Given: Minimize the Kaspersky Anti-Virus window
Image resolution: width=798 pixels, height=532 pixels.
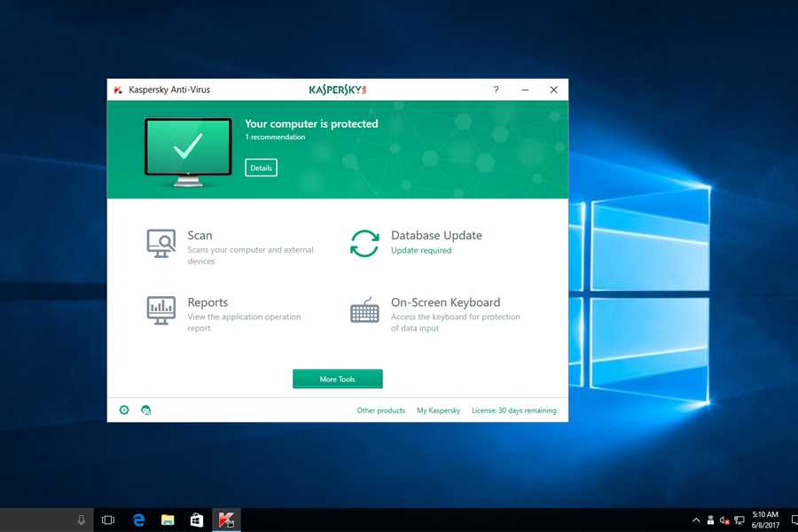Looking at the screenshot, I should pos(525,90).
